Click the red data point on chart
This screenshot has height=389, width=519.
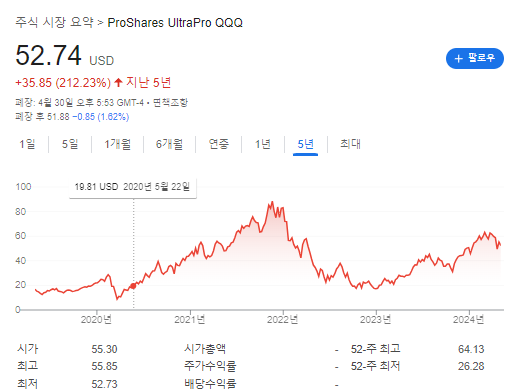pos(133,286)
